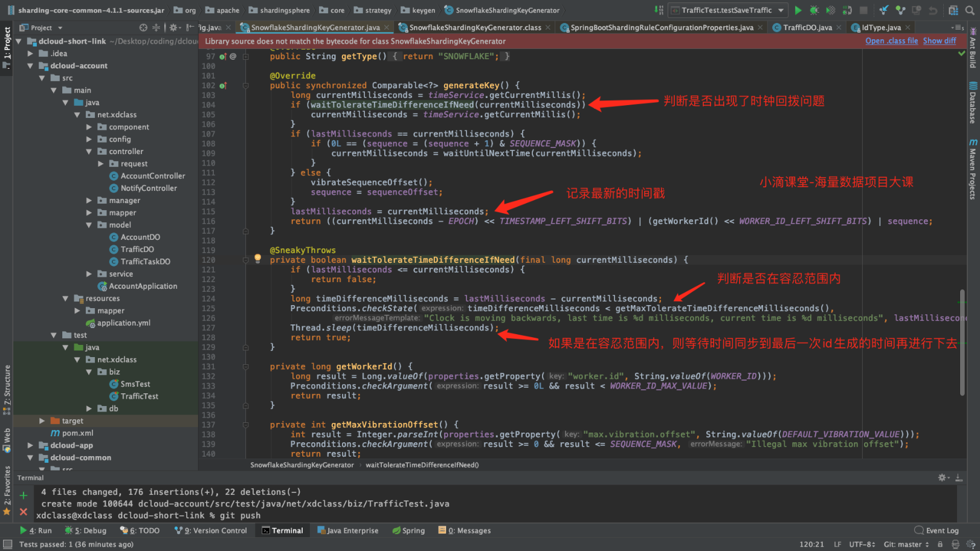
Task: Click the Build project icon beside run configuration
Action: [659, 10]
